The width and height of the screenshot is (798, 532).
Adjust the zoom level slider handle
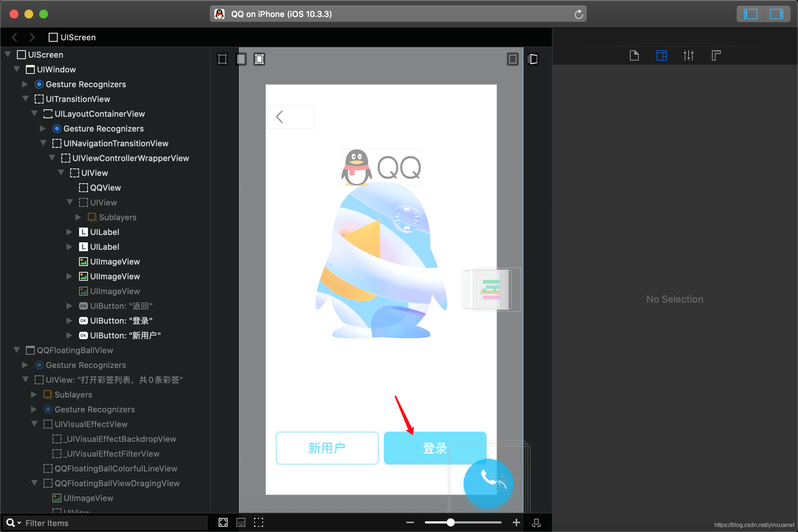pyautogui.click(x=450, y=522)
